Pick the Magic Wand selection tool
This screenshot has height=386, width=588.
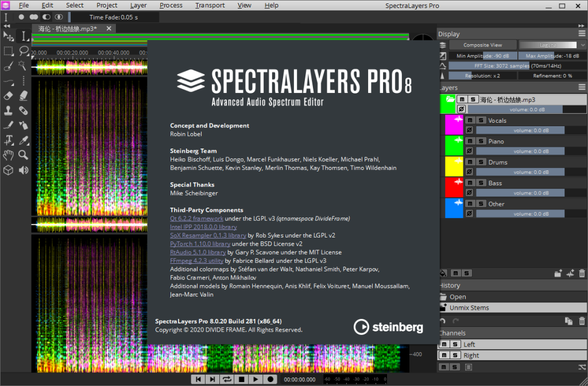pyautogui.click(x=23, y=66)
